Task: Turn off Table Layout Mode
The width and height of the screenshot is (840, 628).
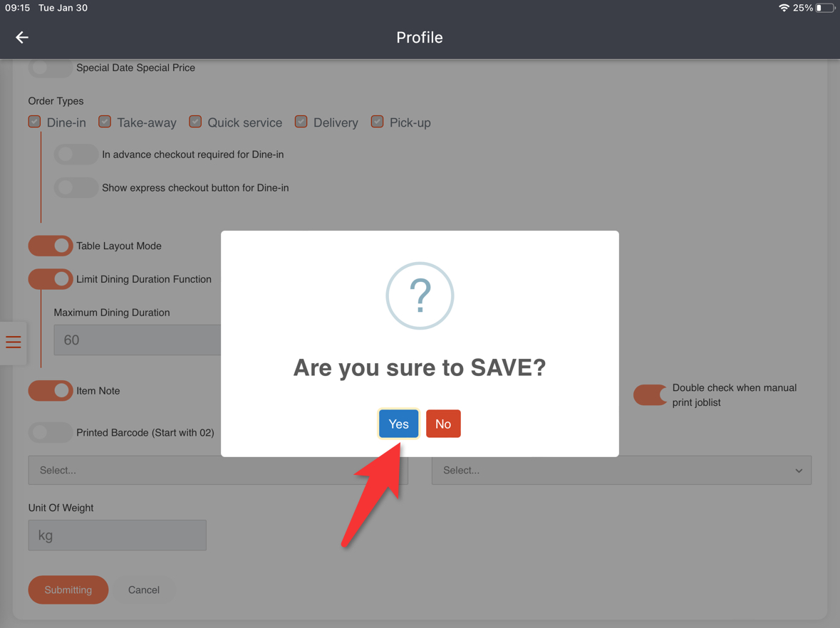Action: 51,246
